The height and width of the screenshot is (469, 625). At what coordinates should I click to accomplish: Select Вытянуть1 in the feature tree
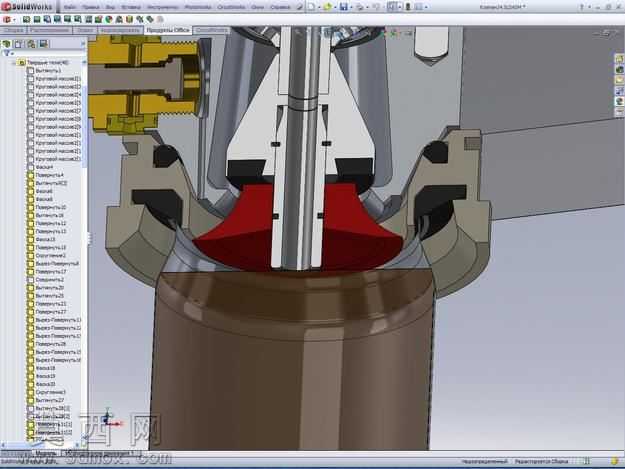(48, 71)
